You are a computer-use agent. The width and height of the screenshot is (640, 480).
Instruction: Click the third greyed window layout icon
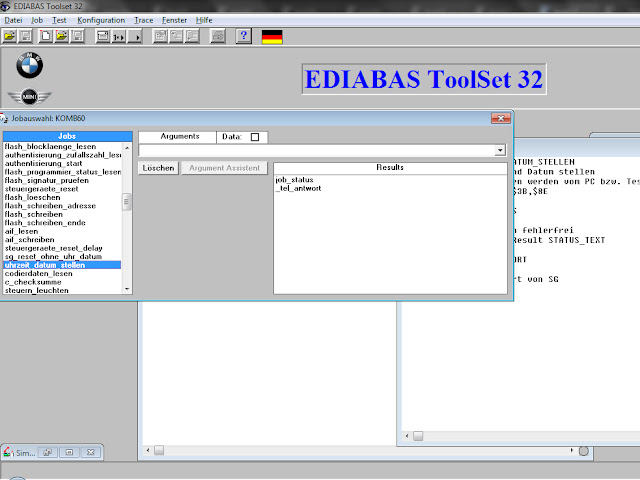click(x=192, y=36)
